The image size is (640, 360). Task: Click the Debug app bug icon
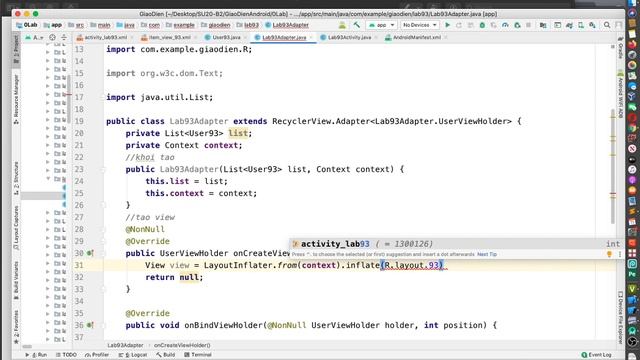[482, 25]
